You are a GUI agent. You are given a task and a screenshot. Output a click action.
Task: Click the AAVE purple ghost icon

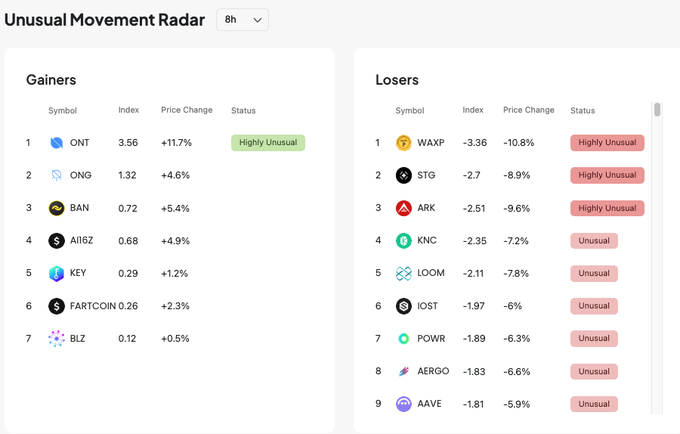click(x=404, y=404)
